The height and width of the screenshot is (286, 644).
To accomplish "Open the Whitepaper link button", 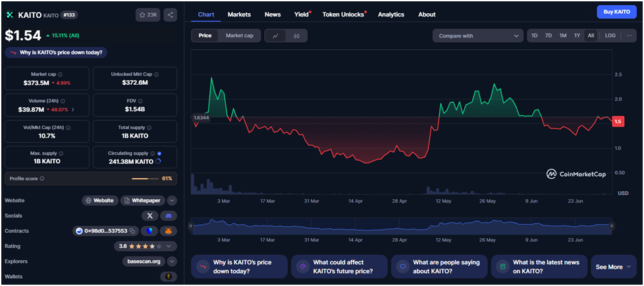I will 143,201.
